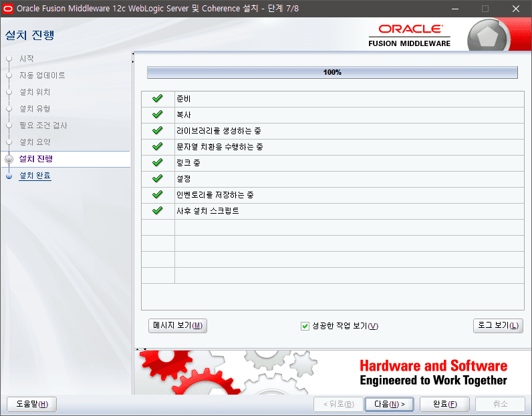The height and width of the screenshot is (416, 532).
Task: Select the 필요 조건 검사 step in sidebar
Action: pos(43,126)
